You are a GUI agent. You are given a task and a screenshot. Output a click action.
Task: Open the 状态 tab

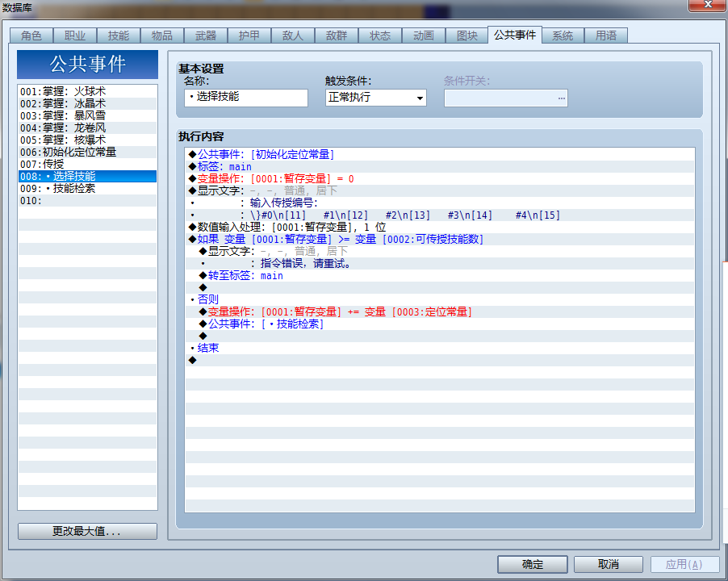point(380,36)
